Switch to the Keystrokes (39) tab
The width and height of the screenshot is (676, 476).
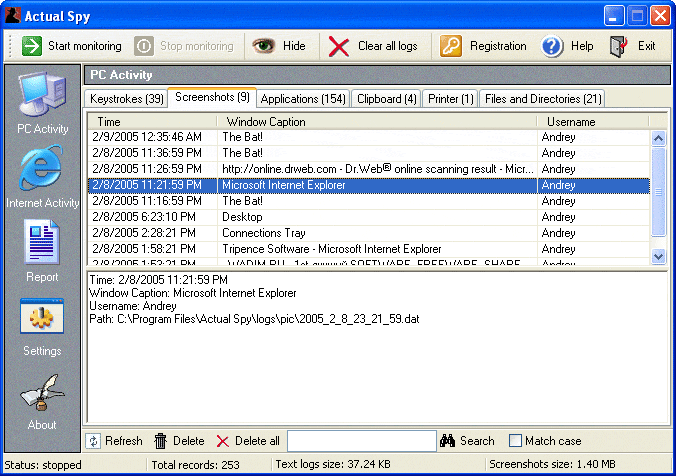tap(127, 99)
